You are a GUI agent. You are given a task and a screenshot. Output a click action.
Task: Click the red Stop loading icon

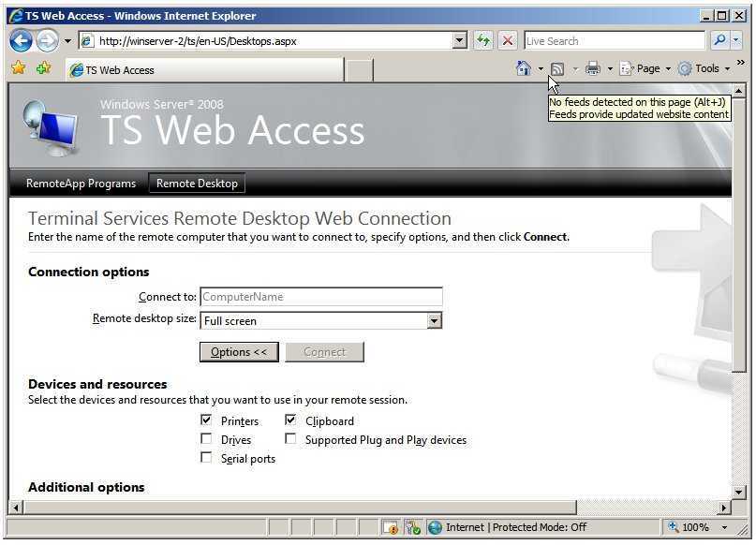coord(507,40)
